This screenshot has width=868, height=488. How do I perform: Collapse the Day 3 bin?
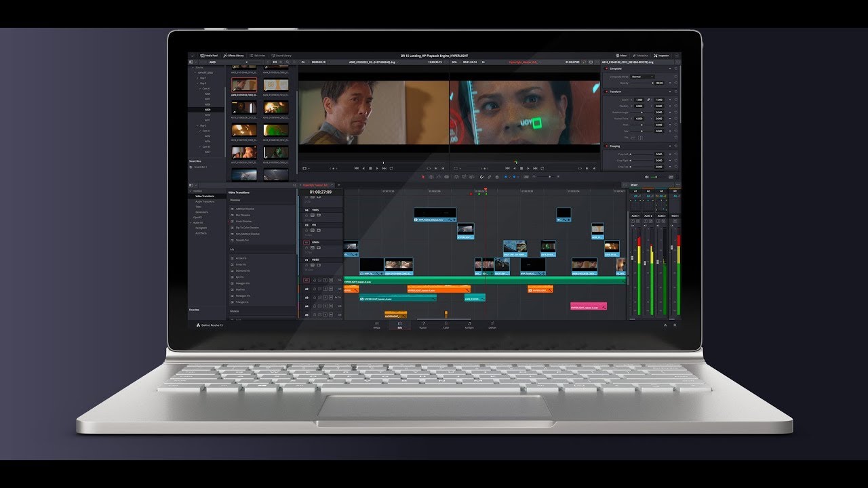pos(197,125)
